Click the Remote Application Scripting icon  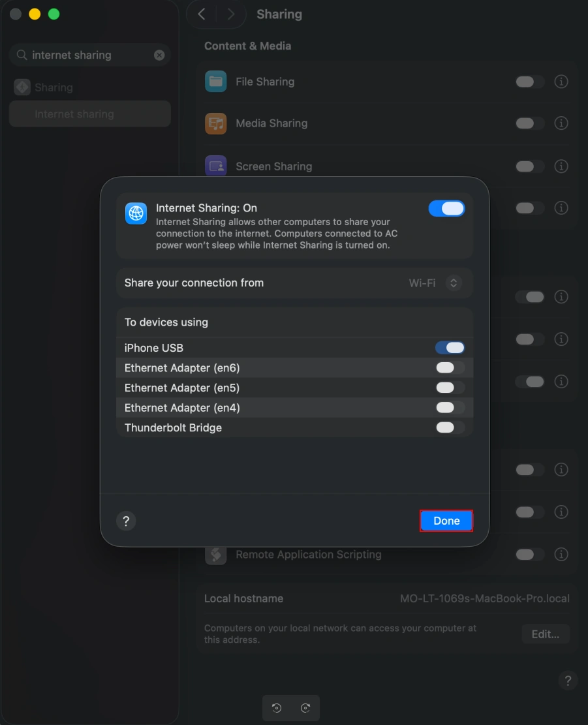(x=215, y=554)
